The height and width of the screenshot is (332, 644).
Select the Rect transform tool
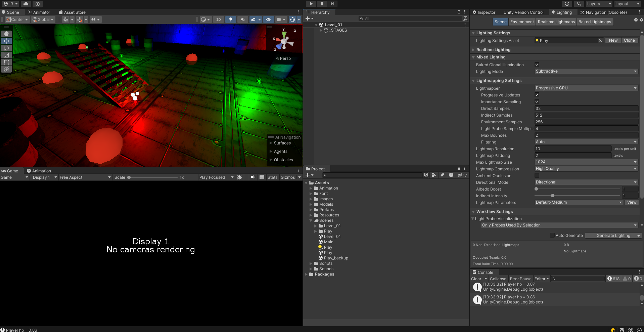6,62
